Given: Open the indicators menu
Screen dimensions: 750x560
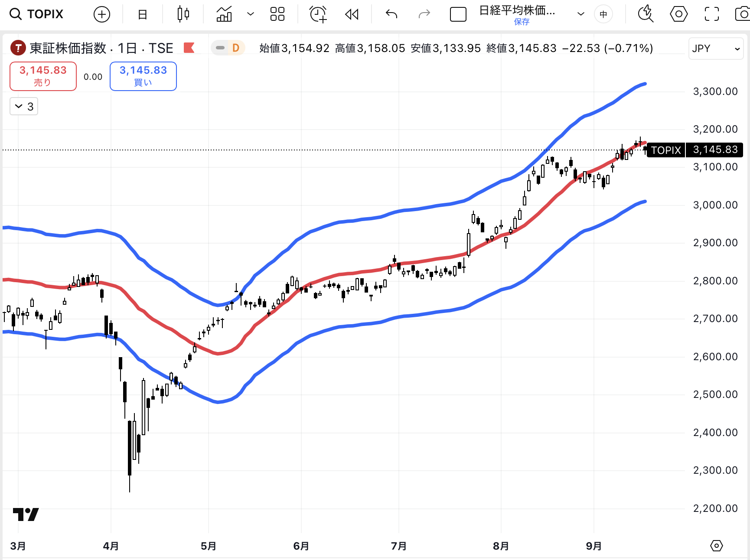Looking at the screenshot, I should [x=224, y=14].
